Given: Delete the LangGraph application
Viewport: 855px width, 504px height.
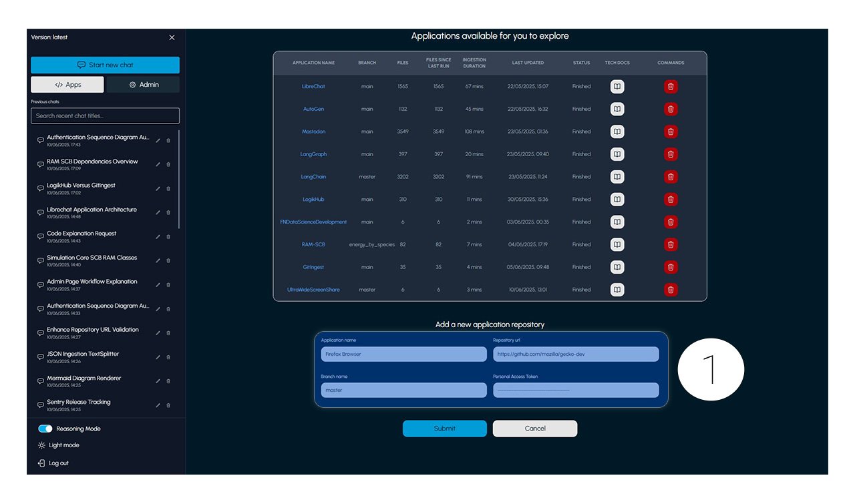Looking at the screenshot, I should click(671, 154).
